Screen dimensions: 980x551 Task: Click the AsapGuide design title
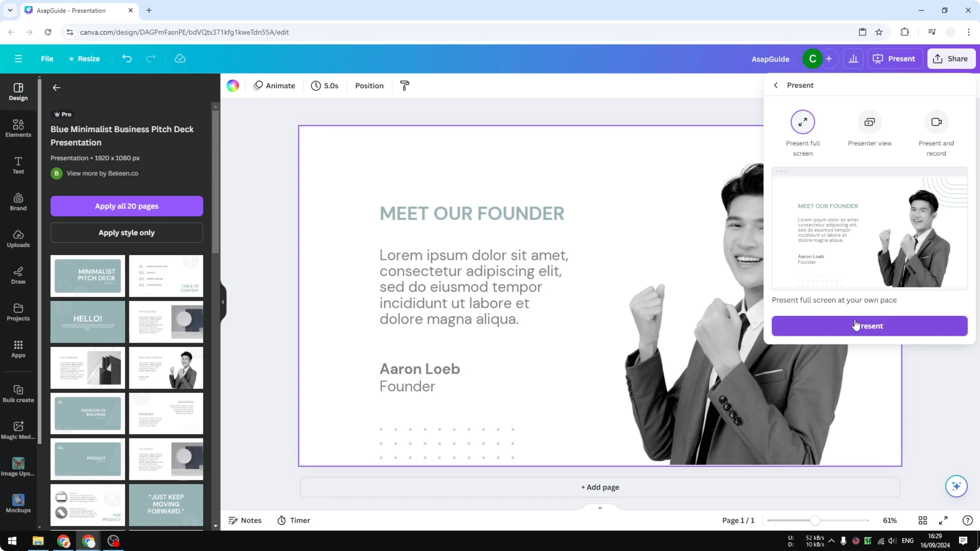pyautogui.click(x=770, y=59)
